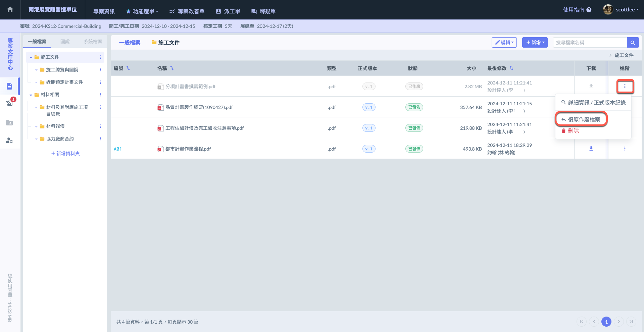Switch to the 圖說 tab
This screenshot has height=332, width=644.
(x=65, y=42)
